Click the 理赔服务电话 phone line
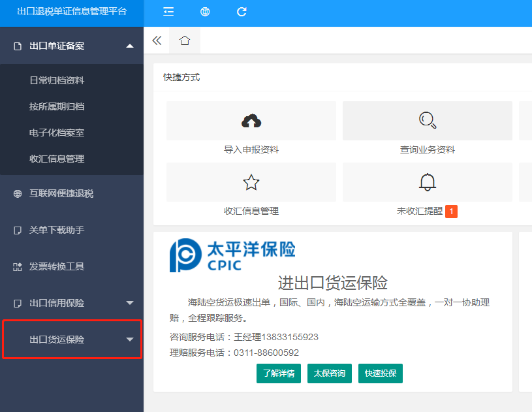Screen dimensions: 532x412 click(234, 353)
